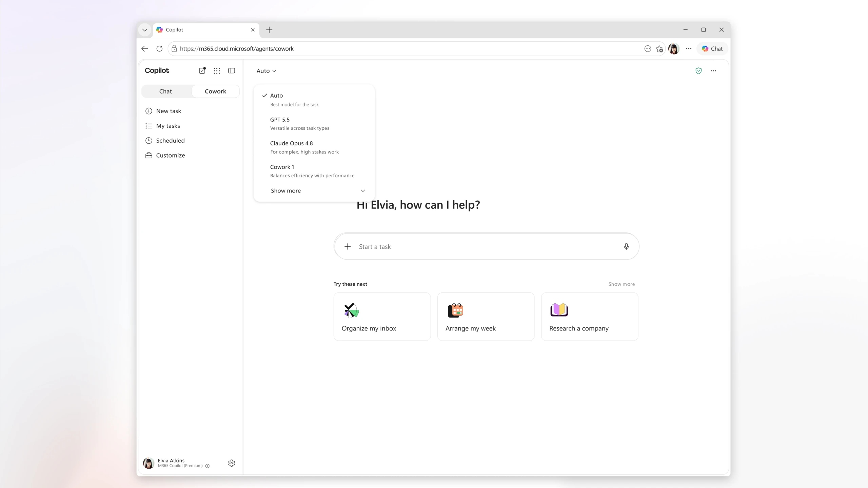Image resolution: width=868 pixels, height=488 pixels.
Task: Switch to the Chat tab
Action: [166, 91]
